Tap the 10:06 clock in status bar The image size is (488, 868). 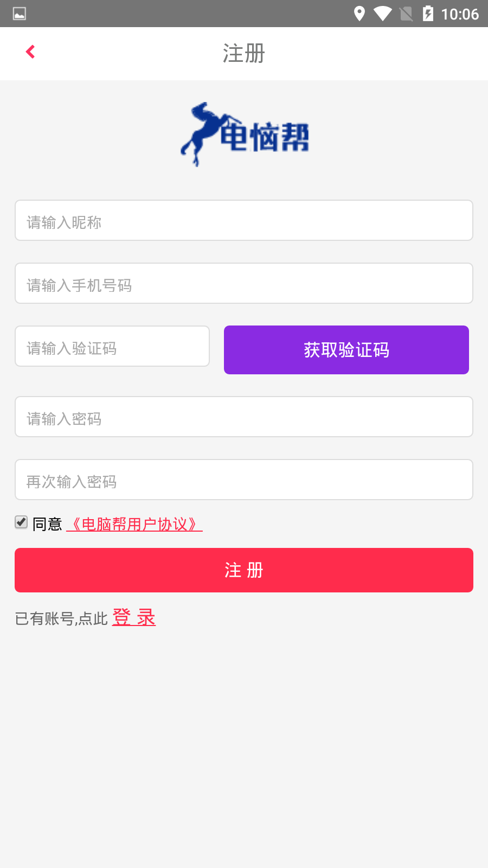pos(460,14)
